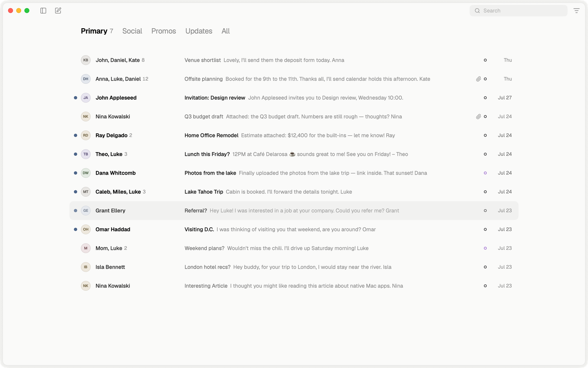Toggle the circle marker on Venue shortlist
This screenshot has width=588, height=368.
(485, 60)
